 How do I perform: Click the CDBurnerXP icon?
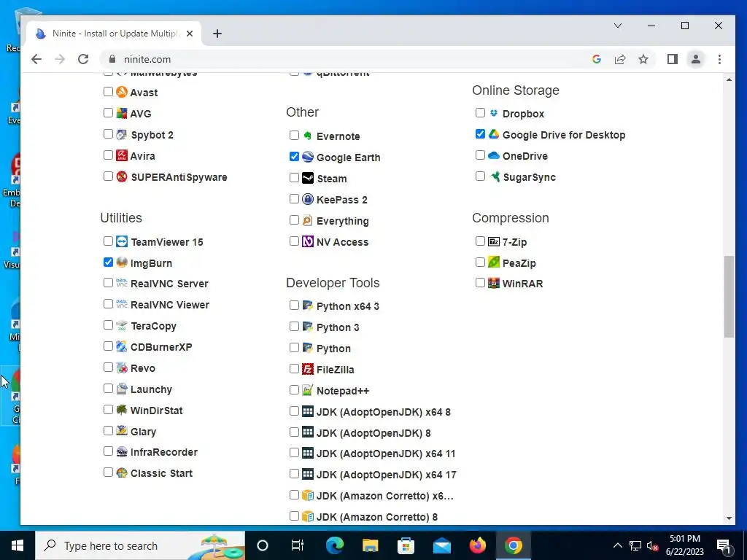pos(122,346)
